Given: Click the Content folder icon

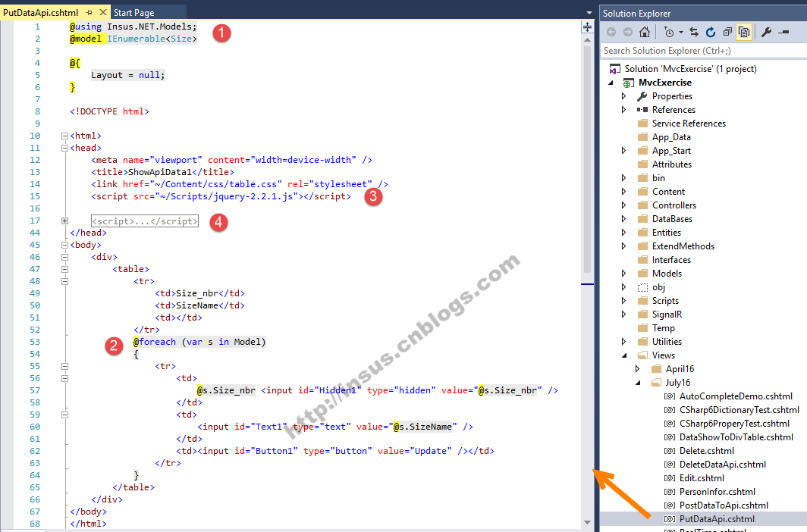Looking at the screenshot, I should 642,192.
